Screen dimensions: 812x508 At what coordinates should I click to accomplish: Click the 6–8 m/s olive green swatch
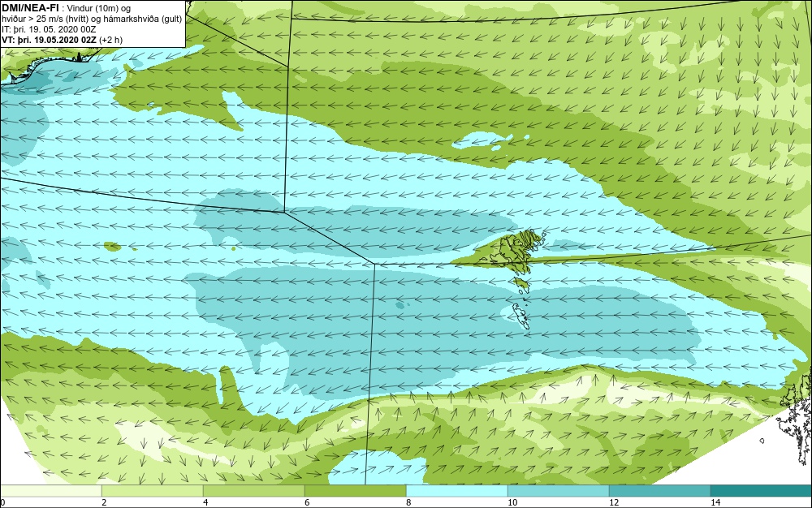click(x=356, y=491)
